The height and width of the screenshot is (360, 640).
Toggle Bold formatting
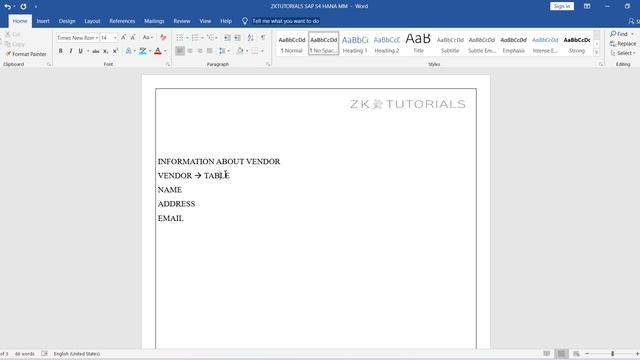[x=60, y=51]
